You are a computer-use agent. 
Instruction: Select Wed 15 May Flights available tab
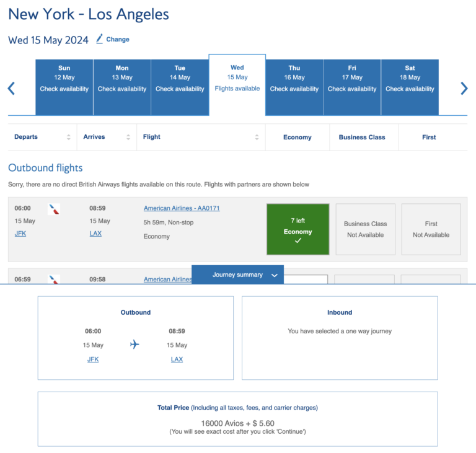point(237,85)
